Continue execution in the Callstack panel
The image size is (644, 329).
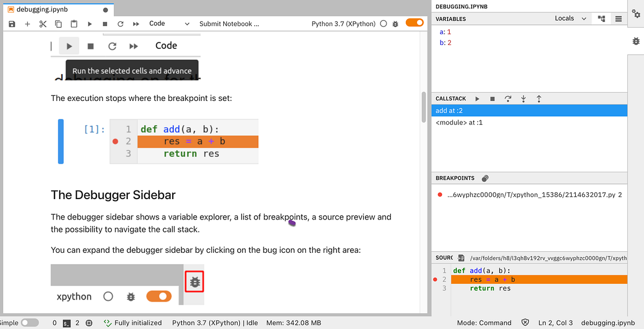click(x=477, y=98)
